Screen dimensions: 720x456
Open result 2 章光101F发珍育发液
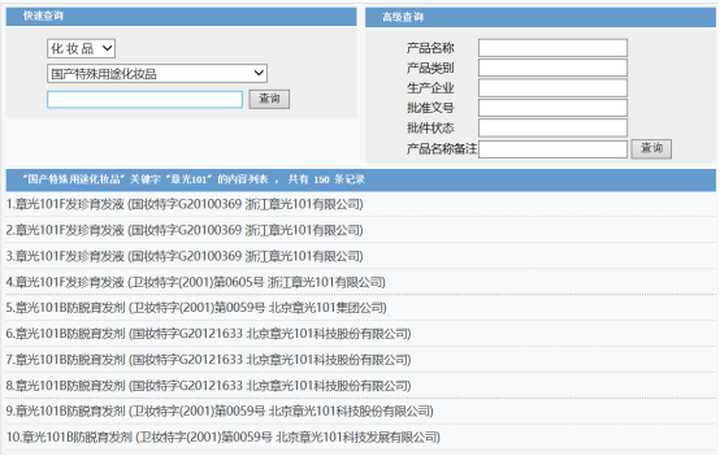click(x=185, y=230)
